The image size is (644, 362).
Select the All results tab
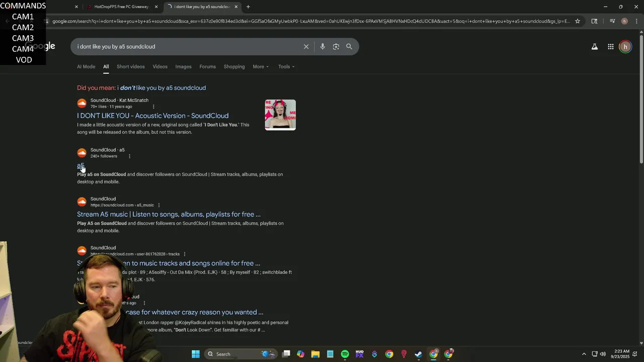106,66
